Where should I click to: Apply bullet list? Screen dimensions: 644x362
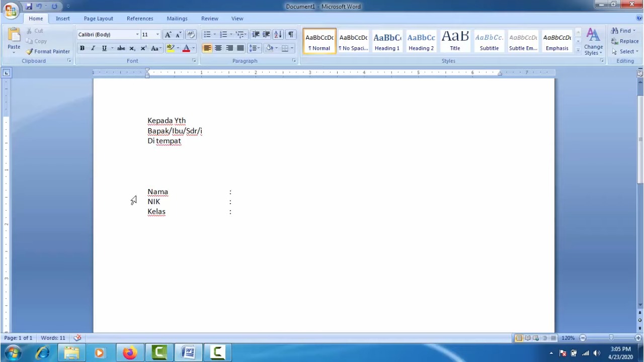[207, 34]
